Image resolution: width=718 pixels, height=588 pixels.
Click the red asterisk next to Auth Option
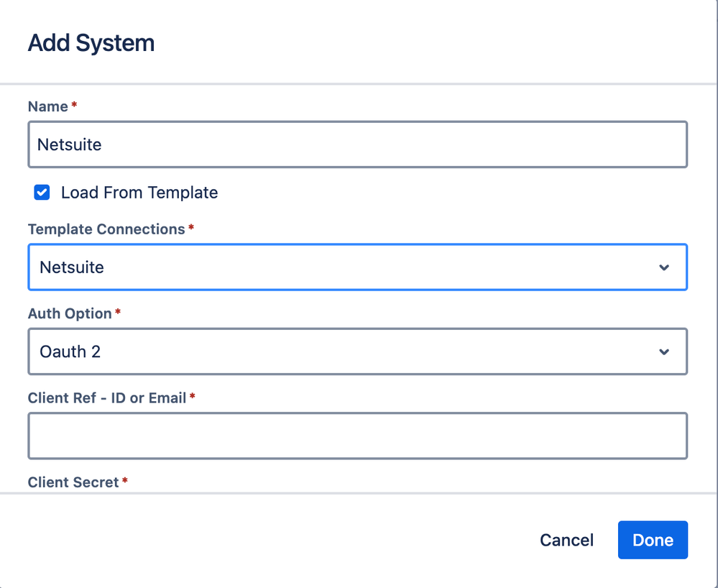coord(118,313)
